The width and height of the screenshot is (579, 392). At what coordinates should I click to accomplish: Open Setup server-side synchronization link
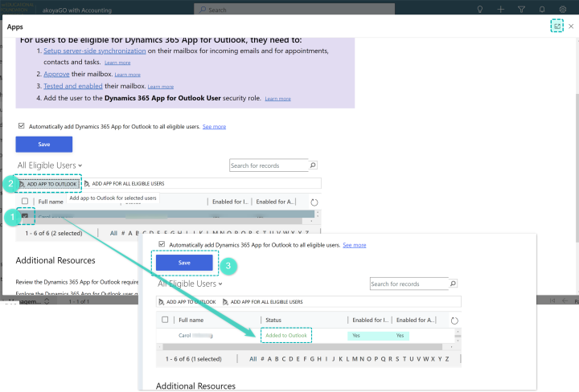[x=95, y=51]
